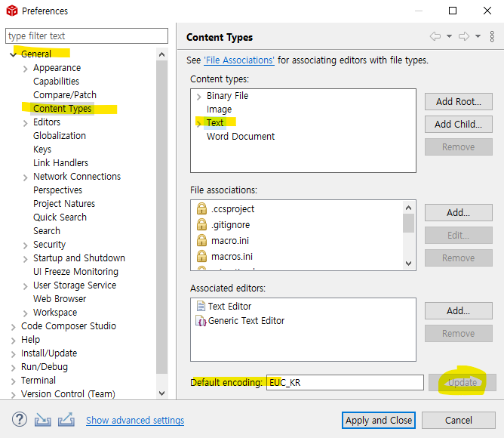The height and width of the screenshot is (438, 504).
Task: Select UI Freeze Monitoring item
Action: coord(76,271)
